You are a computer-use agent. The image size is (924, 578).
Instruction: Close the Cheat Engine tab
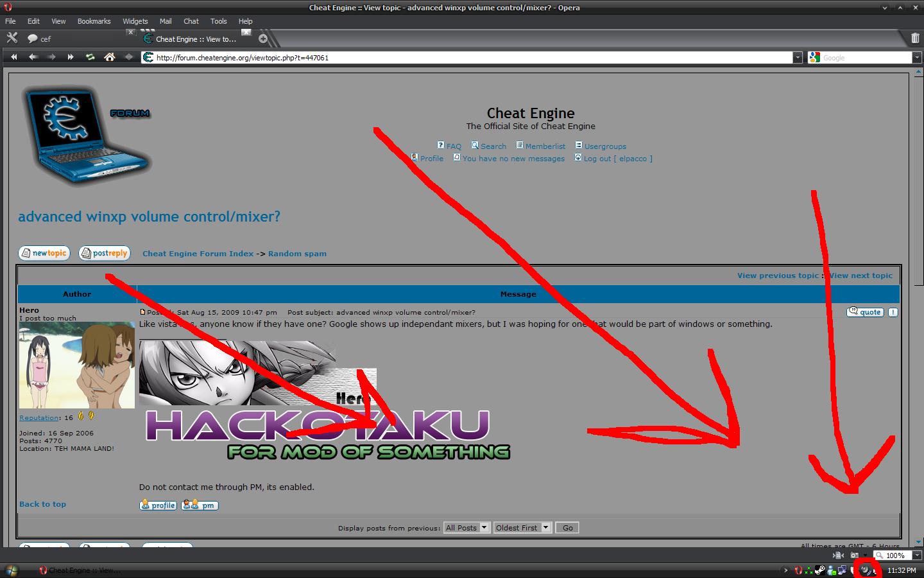click(246, 32)
